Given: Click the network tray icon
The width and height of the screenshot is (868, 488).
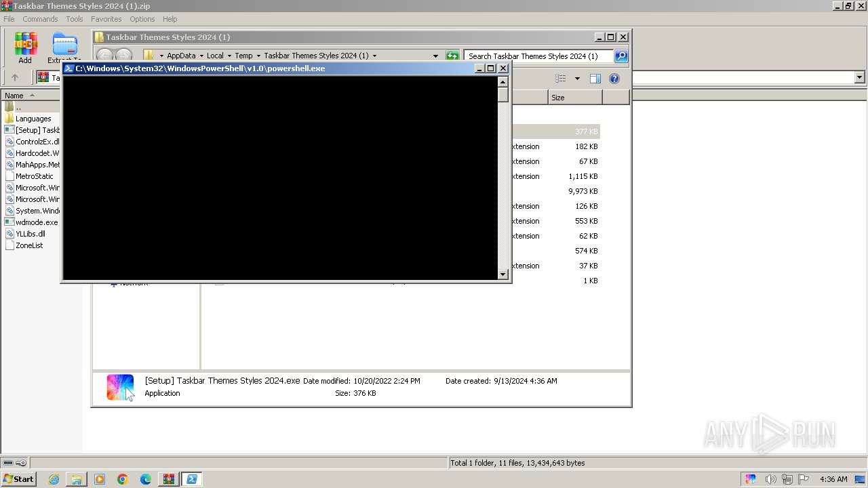Looking at the screenshot, I should (x=787, y=479).
